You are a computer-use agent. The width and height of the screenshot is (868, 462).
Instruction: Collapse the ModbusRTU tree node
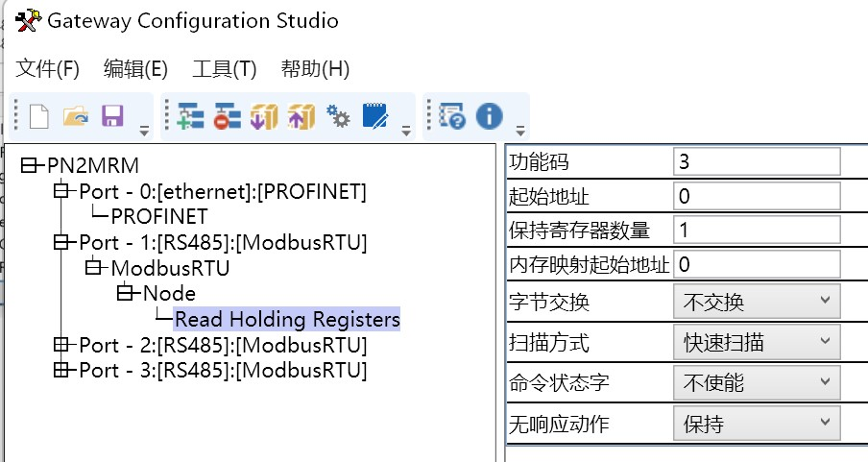coord(93,268)
